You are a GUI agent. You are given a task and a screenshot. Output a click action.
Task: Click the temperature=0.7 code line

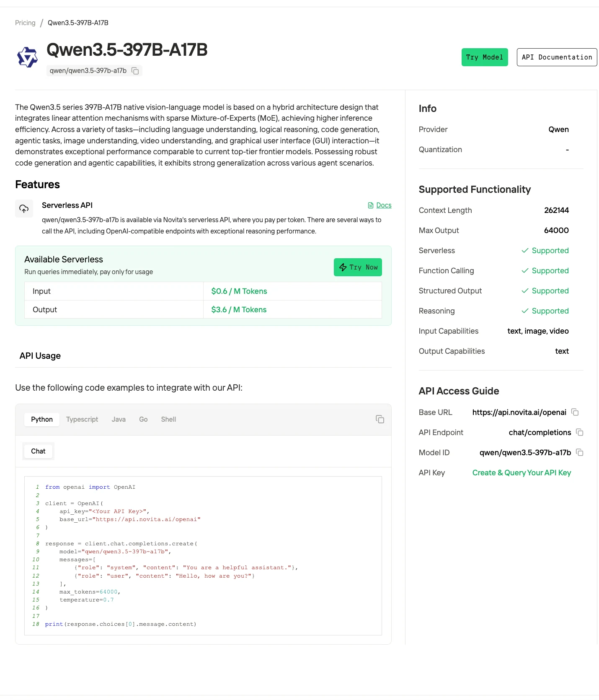[87, 600]
